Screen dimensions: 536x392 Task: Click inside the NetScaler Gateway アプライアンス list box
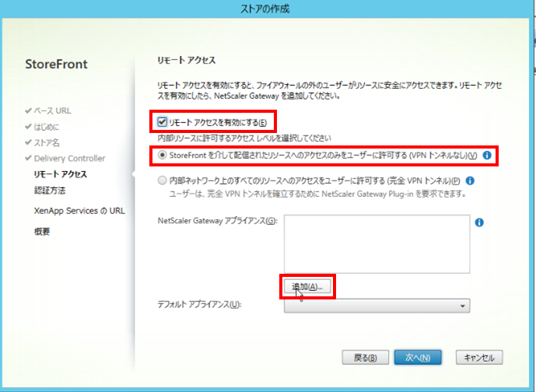point(377,243)
